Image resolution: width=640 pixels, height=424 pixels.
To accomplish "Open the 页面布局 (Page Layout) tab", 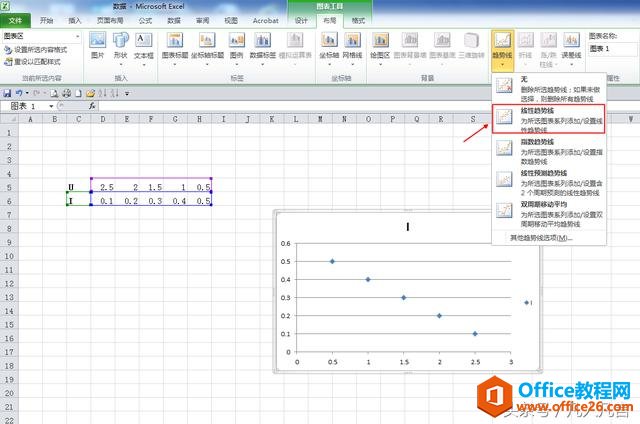I will click(x=110, y=20).
